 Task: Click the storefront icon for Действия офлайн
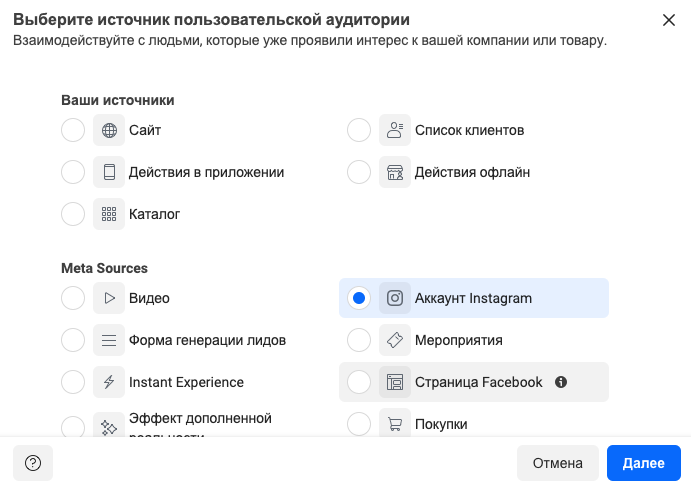(x=395, y=172)
